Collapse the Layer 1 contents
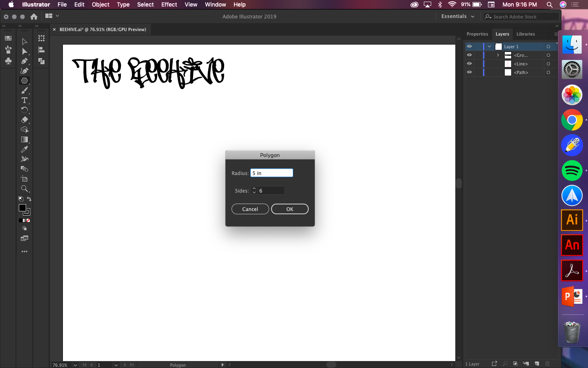 [x=489, y=46]
